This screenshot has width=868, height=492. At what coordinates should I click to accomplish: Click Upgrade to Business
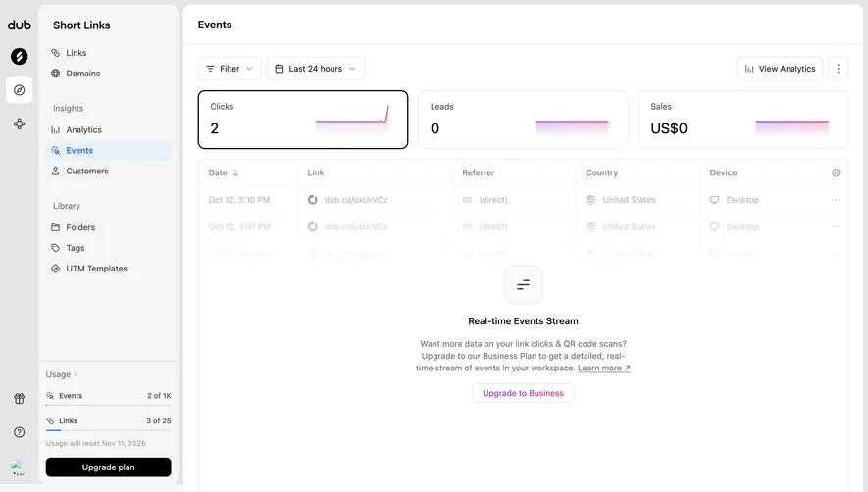pyautogui.click(x=523, y=393)
